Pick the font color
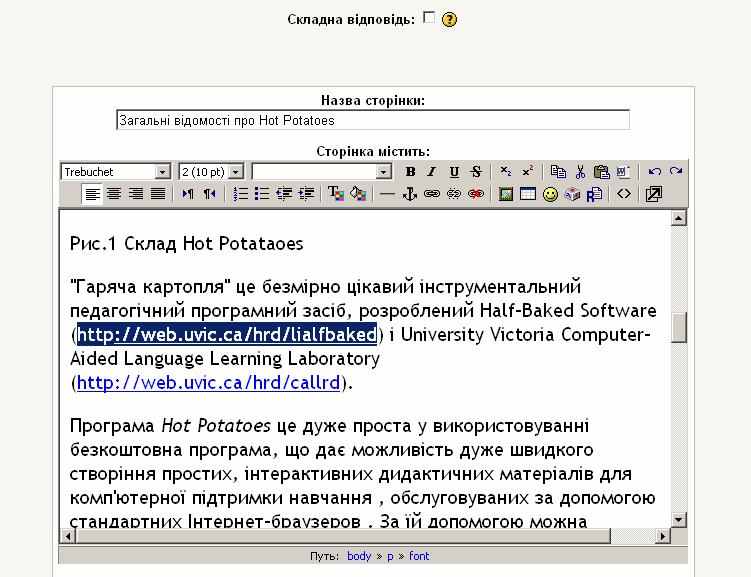This screenshot has height=577, width=751. 336,194
